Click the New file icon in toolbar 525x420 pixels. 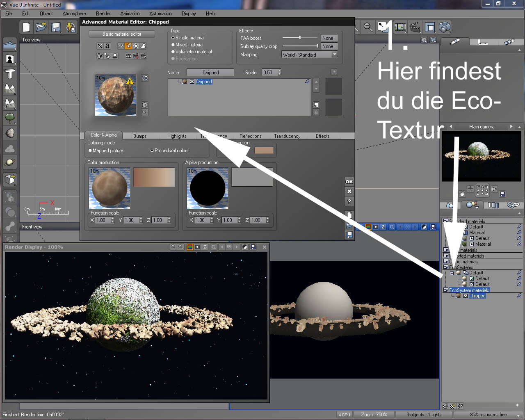tap(26, 27)
